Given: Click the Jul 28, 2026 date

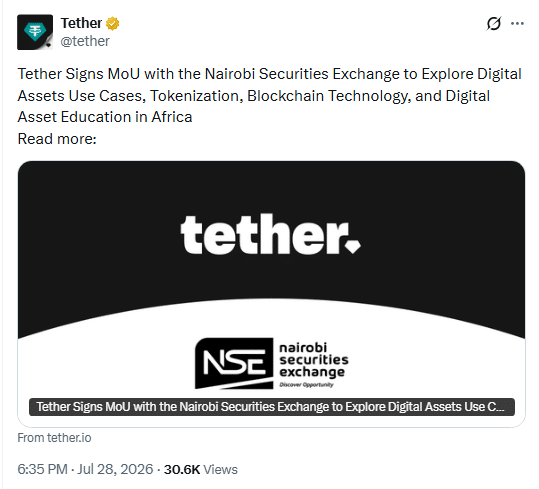Looking at the screenshot, I should [x=115, y=469].
